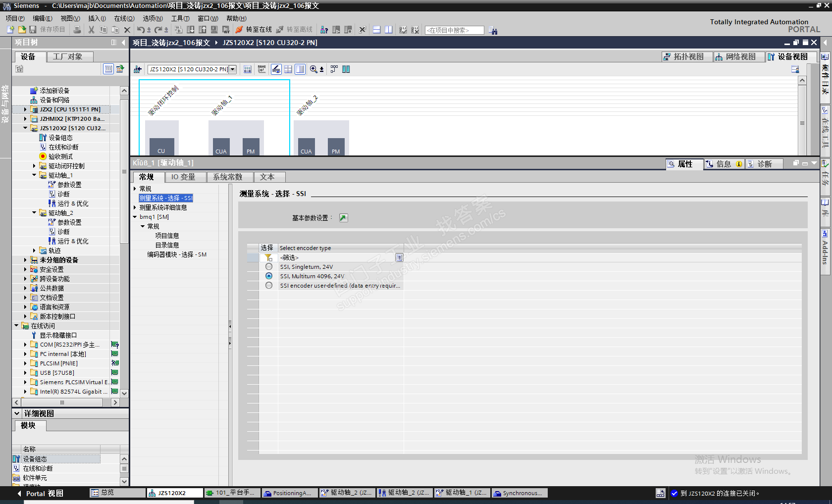Click the download to device icon
Screen dimensions: 832x504
point(191,30)
